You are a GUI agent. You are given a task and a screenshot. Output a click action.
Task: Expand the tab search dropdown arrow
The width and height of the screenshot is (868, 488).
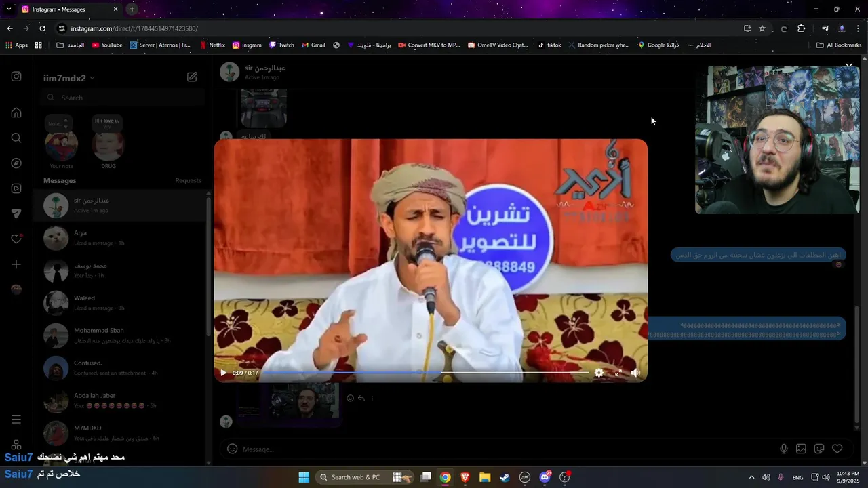pyautogui.click(x=9, y=9)
